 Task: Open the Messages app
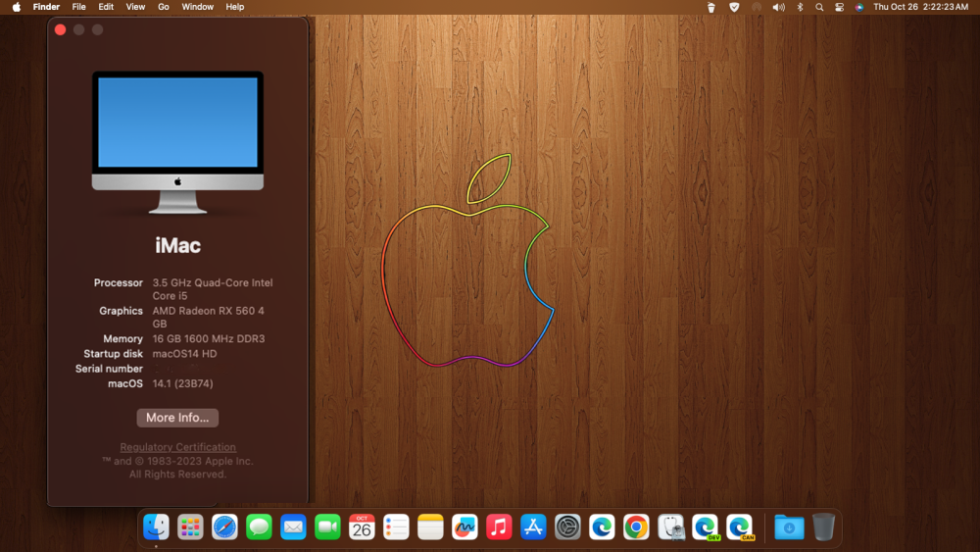click(x=259, y=527)
